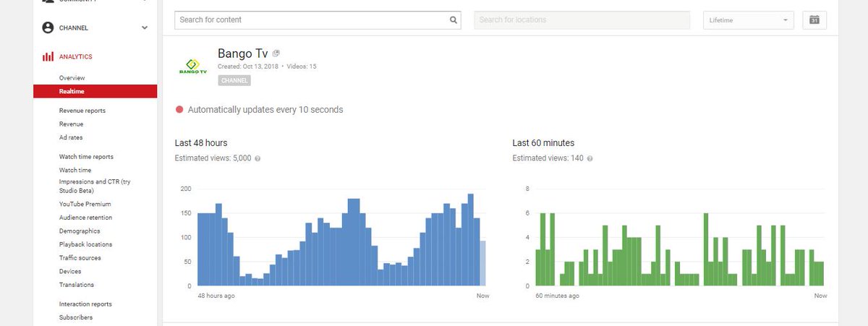Open the Playback locations report
Screen dimensions: 868x326
85,244
